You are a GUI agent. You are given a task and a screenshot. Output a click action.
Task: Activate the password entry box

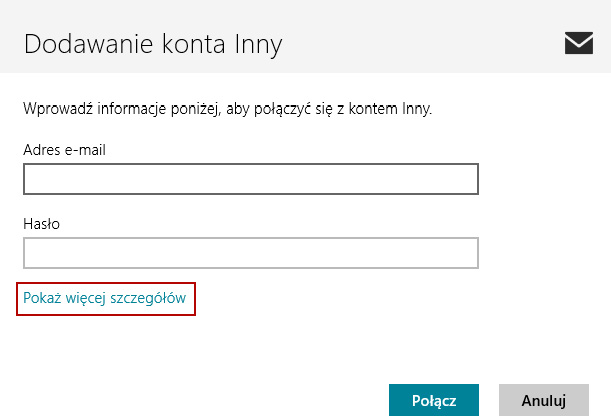click(250, 253)
